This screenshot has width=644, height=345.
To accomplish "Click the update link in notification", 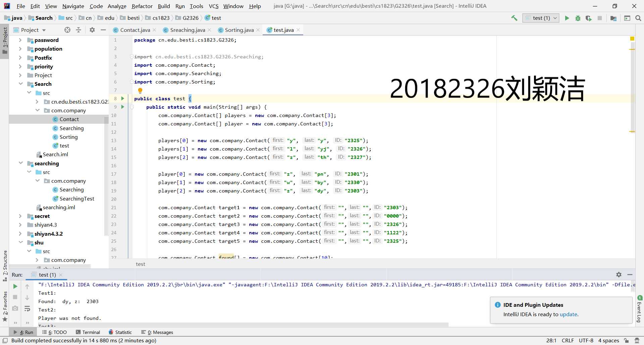I will pyautogui.click(x=568, y=314).
